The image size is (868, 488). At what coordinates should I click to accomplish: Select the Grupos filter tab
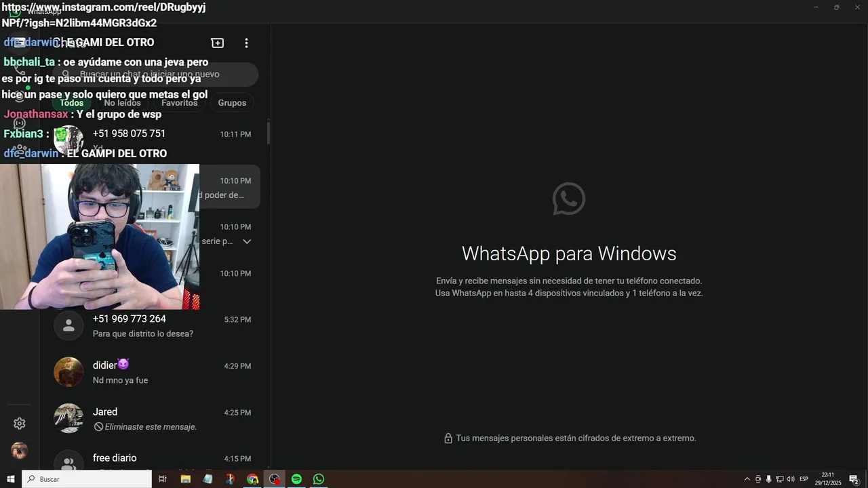point(232,103)
